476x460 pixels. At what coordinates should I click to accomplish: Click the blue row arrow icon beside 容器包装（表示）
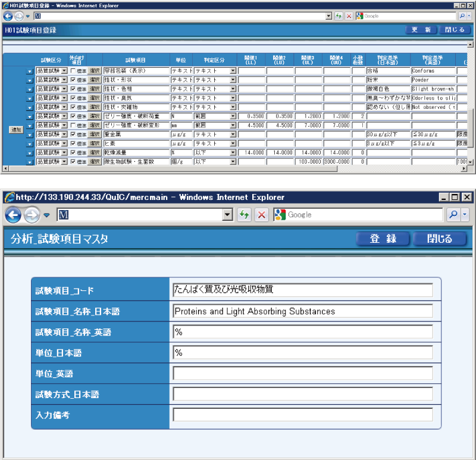point(30,71)
